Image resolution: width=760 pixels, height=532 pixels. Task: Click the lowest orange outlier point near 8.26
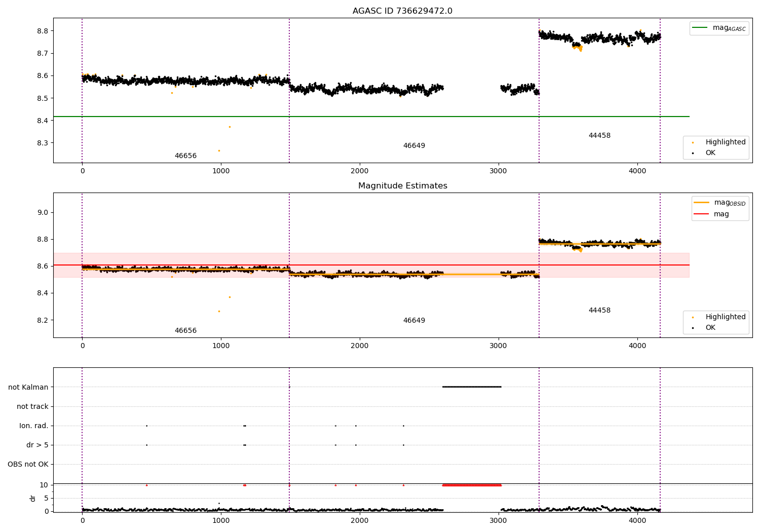coord(219,150)
